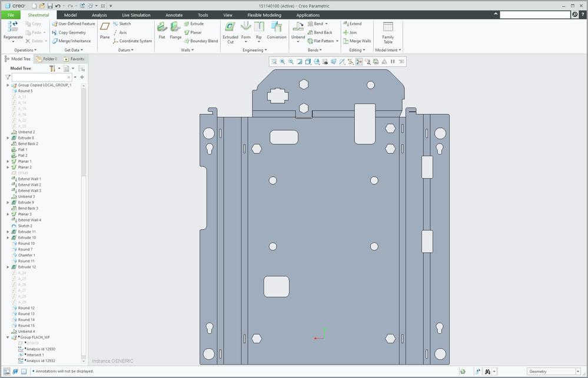Open the Flexible Modeling tab
Screen dimensions: 588x378
pyautogui.click(x=264, y=15)
